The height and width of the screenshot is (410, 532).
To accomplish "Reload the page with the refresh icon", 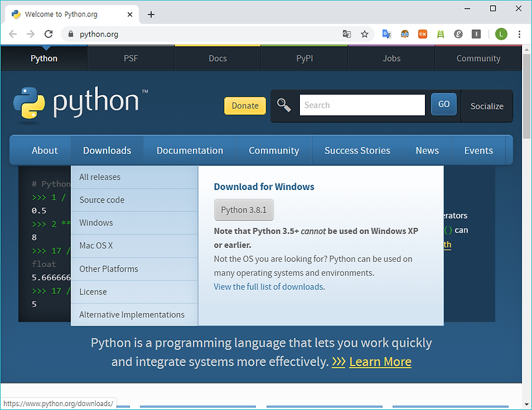I will [49, 34].
